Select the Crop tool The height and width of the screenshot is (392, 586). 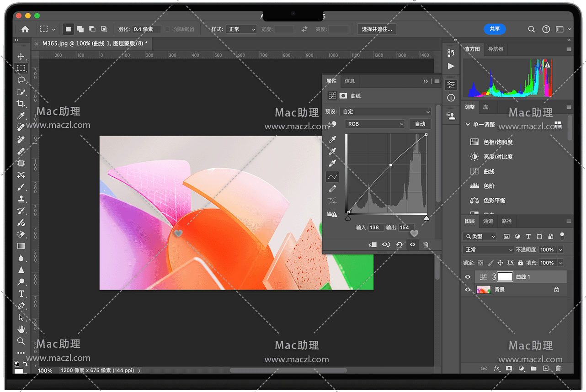21,104
